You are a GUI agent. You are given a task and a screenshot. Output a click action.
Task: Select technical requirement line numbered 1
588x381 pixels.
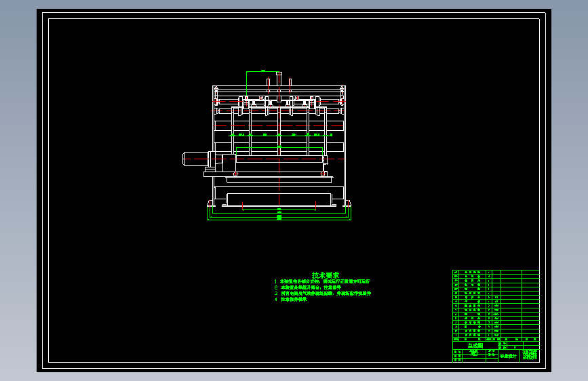(321, 281)
